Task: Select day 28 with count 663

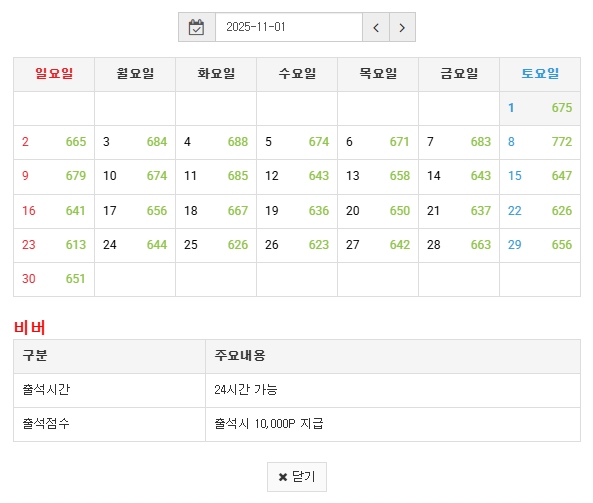Action: click(459, 245)
